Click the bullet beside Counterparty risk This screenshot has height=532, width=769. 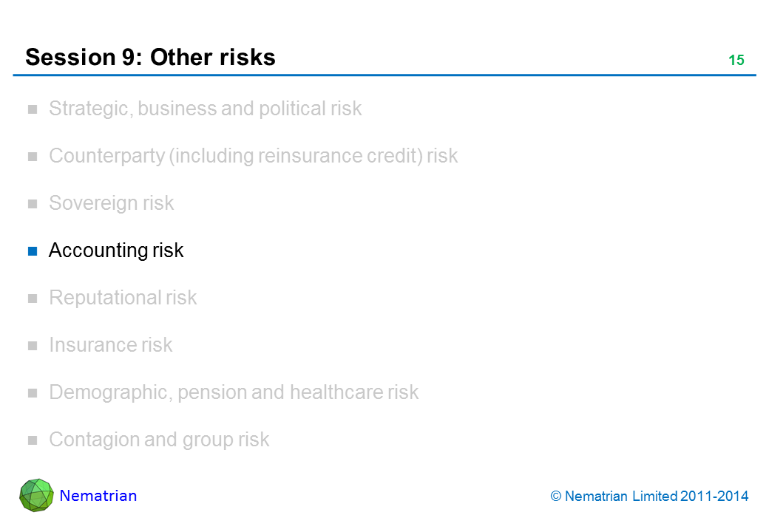[33, 157]
